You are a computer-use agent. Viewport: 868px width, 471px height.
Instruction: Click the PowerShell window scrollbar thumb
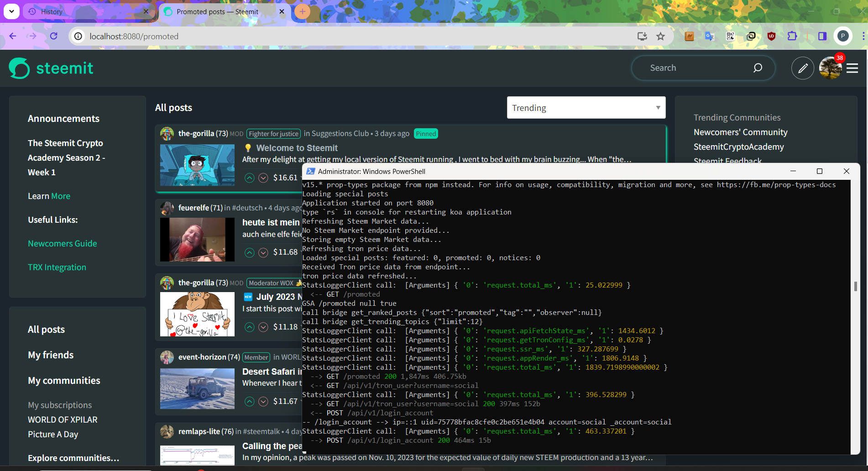[x=855, y=287]
